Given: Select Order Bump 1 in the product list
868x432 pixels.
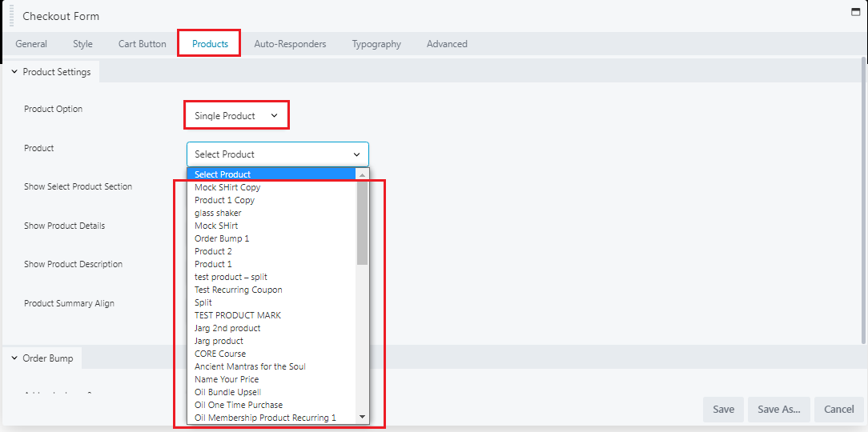Looking at the screenshot, I should (x=222, y=238).
